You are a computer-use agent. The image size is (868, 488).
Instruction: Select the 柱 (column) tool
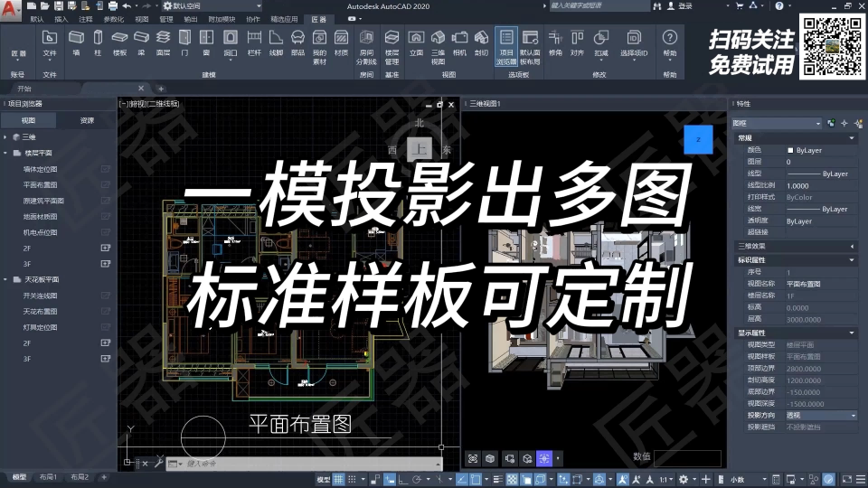pyautogui.click(x=98, y=43)
